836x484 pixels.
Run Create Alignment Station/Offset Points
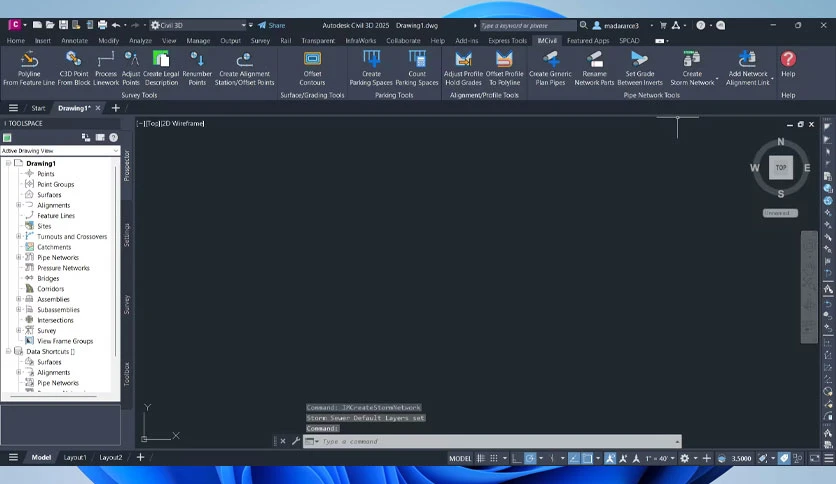[x=244, y=68]
